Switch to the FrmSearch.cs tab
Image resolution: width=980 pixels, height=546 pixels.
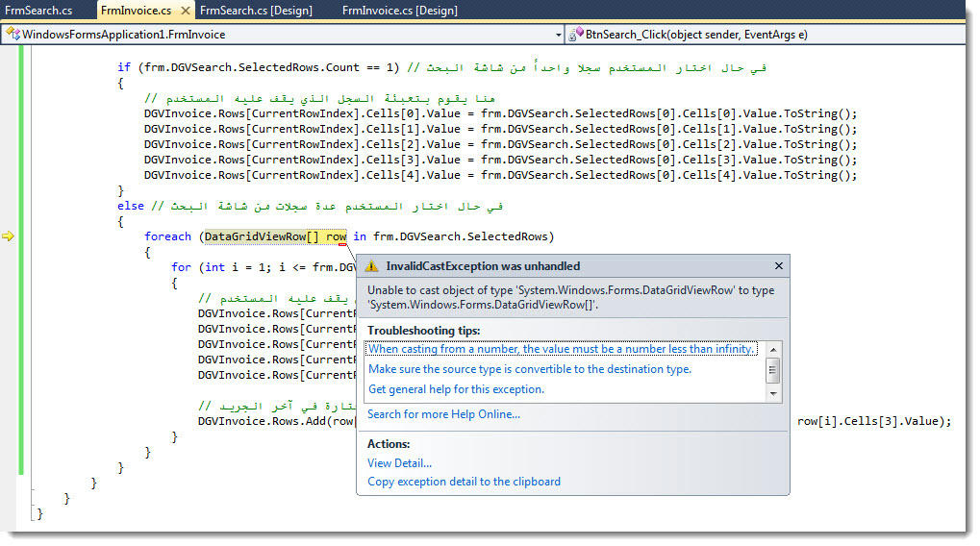point(38,11)
